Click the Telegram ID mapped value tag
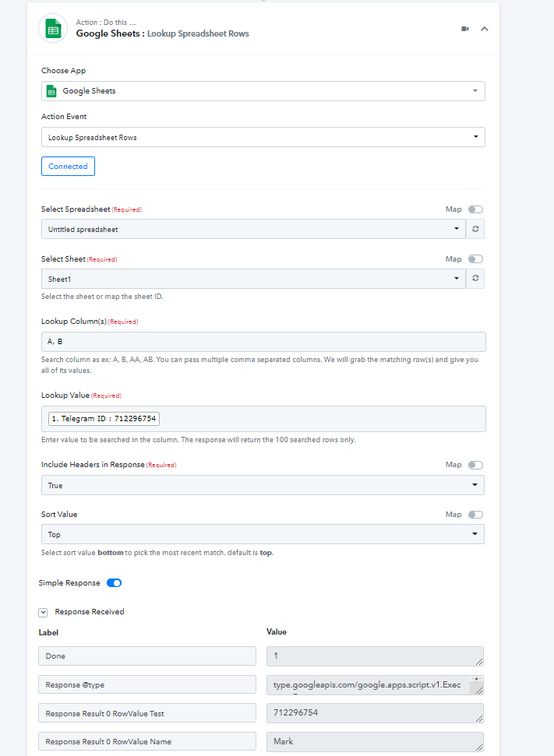Screen dimensions: 554x756 coord(104,419)
